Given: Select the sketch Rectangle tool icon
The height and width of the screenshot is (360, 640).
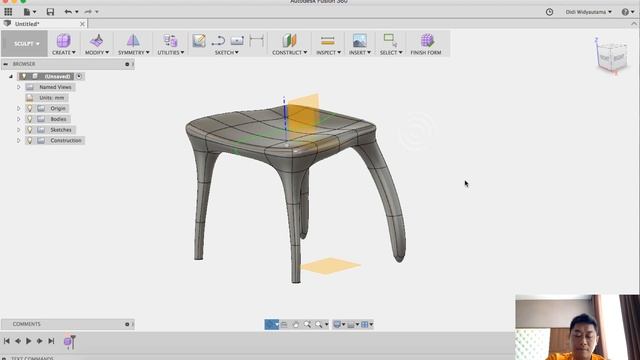Looking at the screenshot, I should 237,41.
